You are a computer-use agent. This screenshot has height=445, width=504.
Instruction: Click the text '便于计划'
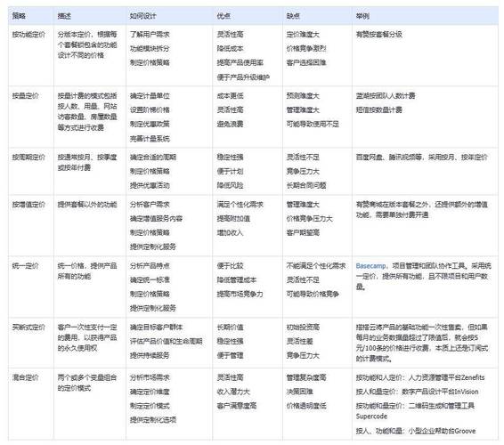230,171
